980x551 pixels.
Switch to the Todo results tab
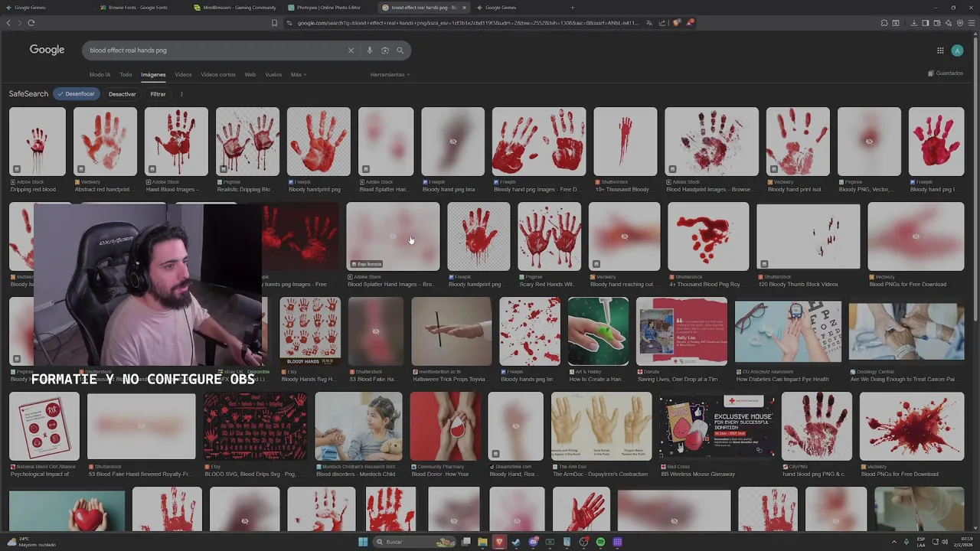click(x=126, y=74)
